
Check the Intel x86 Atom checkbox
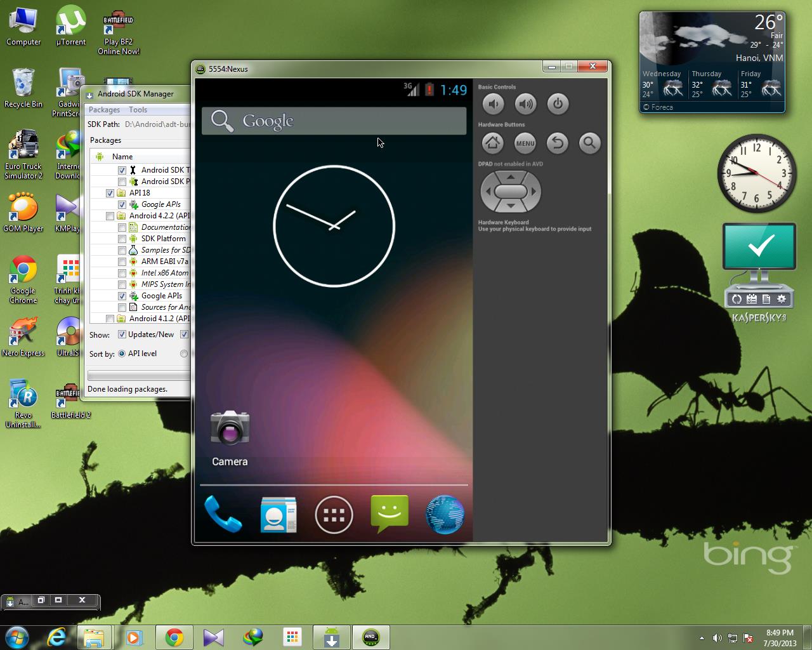122,273
